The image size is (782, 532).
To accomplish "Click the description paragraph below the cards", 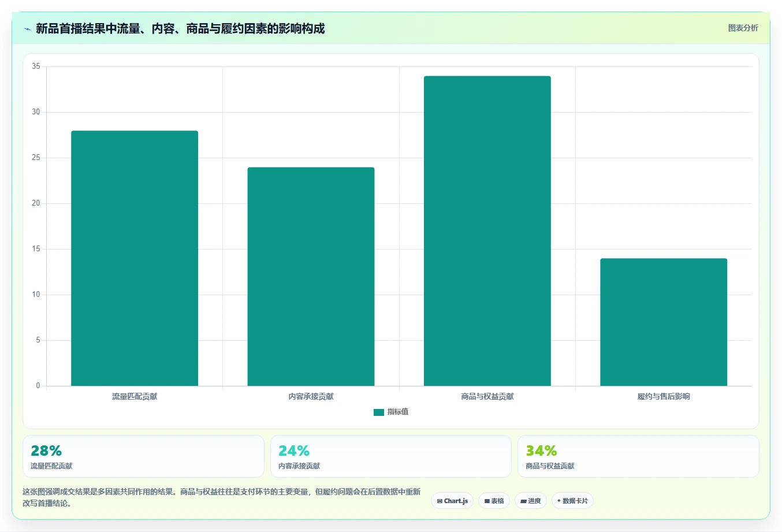I will pyautogui.click(x=222, y=497).
